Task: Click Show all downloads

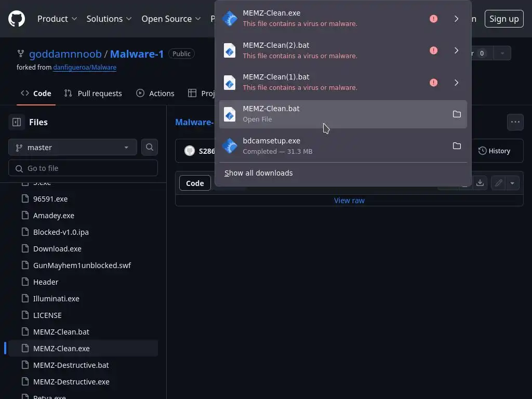Action: point(259,173)
